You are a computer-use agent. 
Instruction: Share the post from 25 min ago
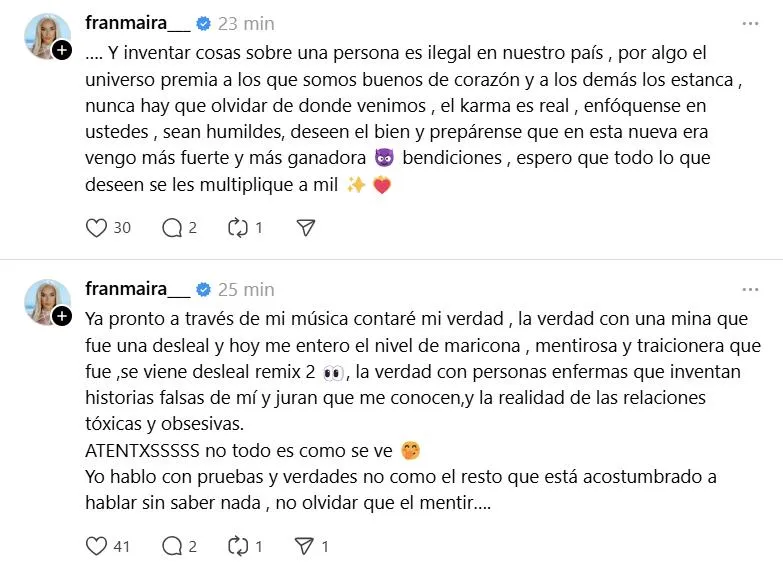click(x=306, y=546)
